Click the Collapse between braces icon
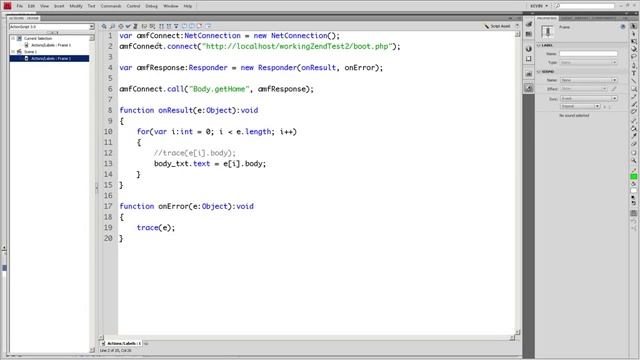 161,26
